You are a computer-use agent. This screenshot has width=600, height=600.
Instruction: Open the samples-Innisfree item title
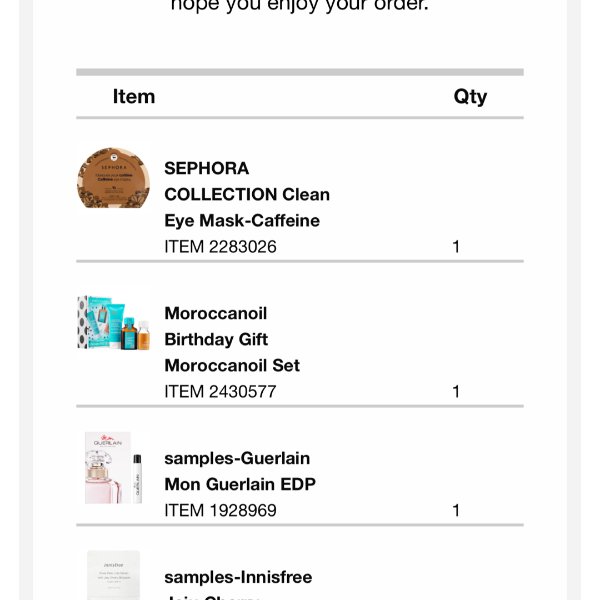click(238, 577)
